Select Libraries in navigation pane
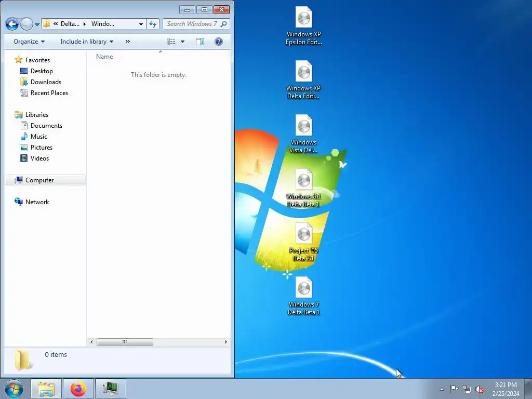 pos(32,115)
